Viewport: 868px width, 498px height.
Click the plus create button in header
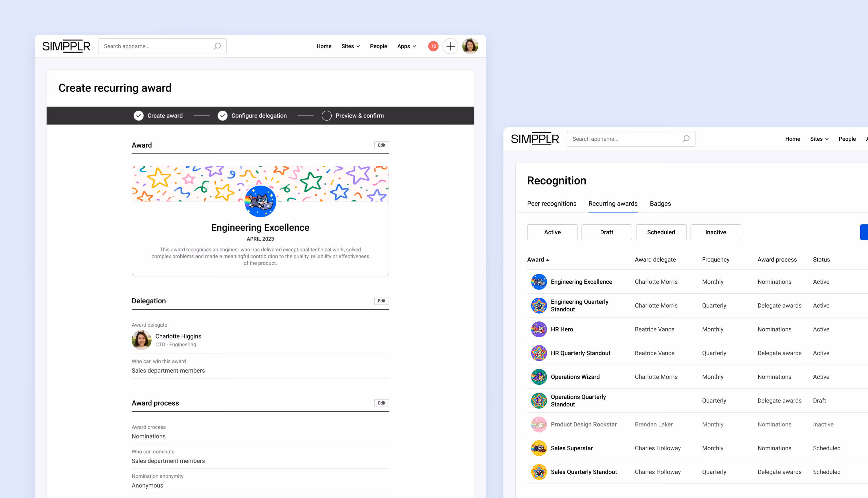click(450, 46)
